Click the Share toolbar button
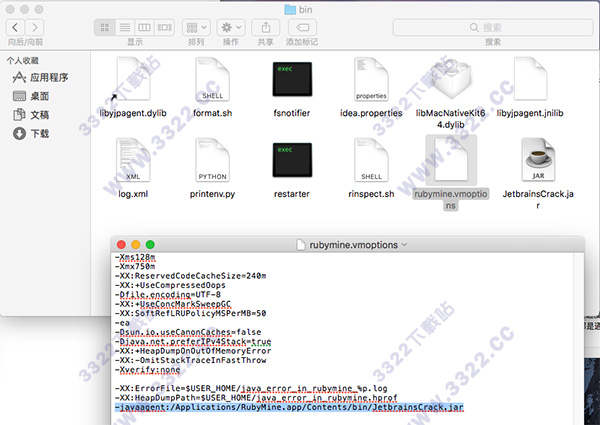This screenshot has width=600, height=425. coord(266,27)
